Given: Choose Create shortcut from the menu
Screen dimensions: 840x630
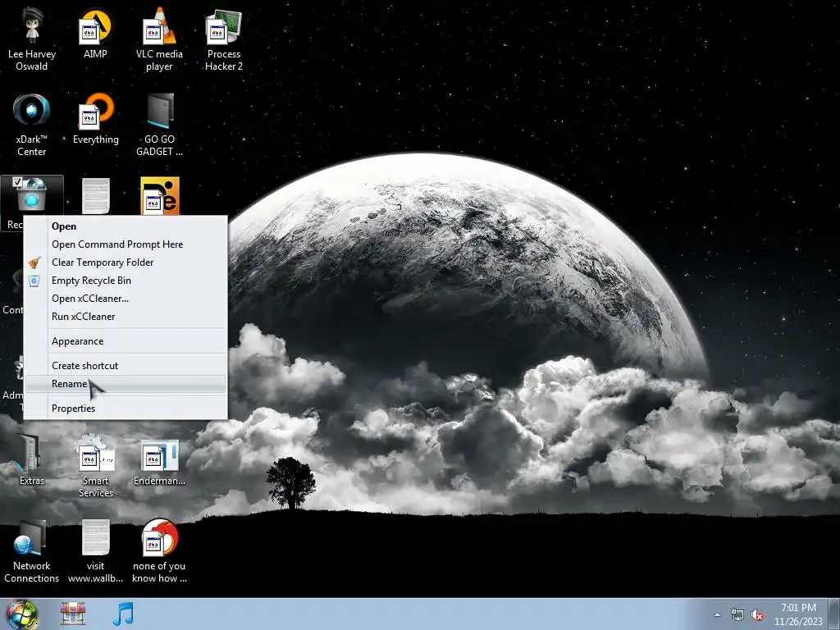Looking at the screenshot, I should (x=126, y=366).
